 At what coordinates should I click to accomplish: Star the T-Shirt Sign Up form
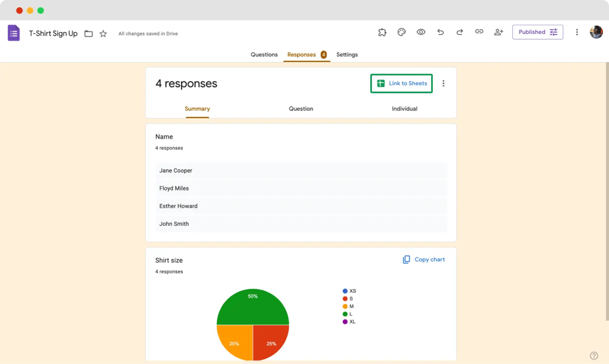pos(104,34)
